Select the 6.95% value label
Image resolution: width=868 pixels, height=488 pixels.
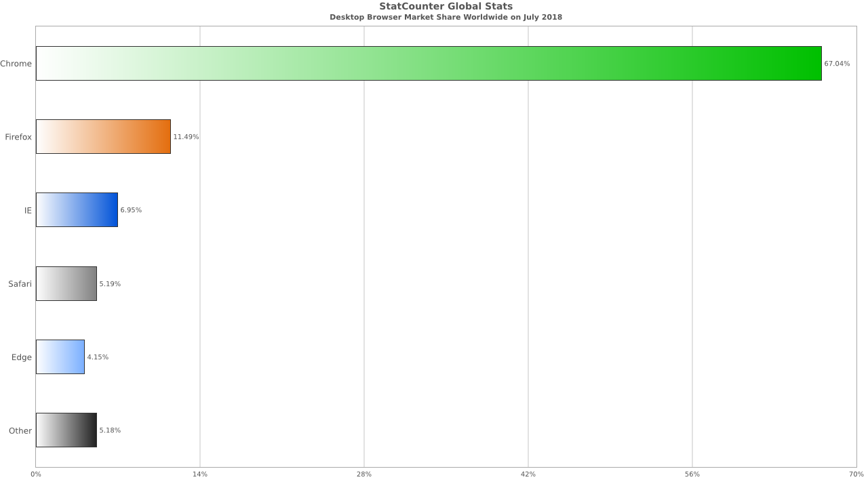pos(131,210)
